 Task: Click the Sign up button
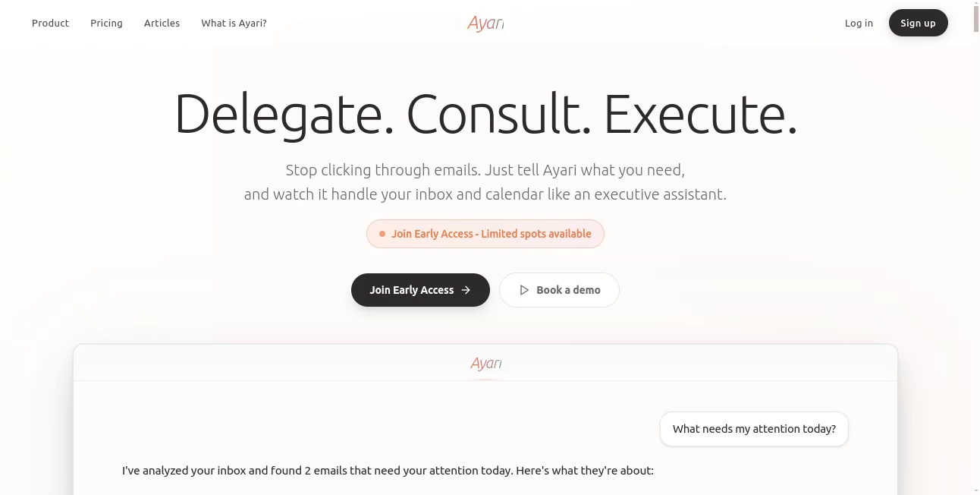(919, 23)
